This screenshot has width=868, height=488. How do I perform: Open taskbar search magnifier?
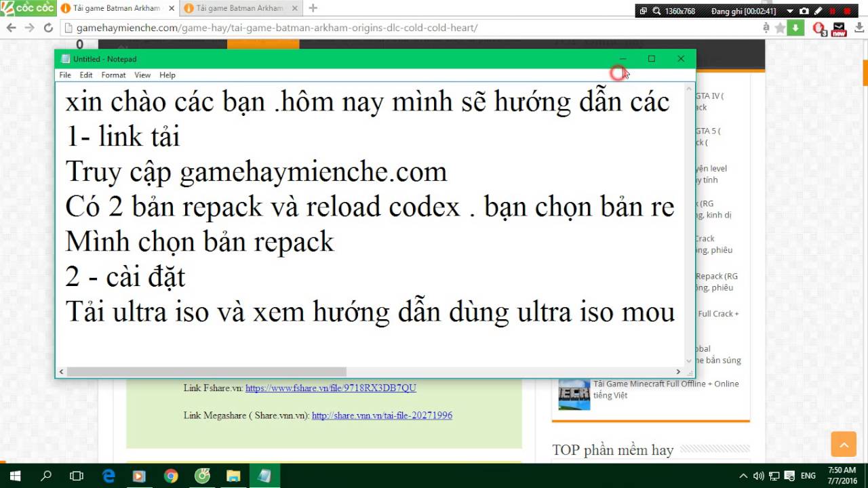click(46, 476)
